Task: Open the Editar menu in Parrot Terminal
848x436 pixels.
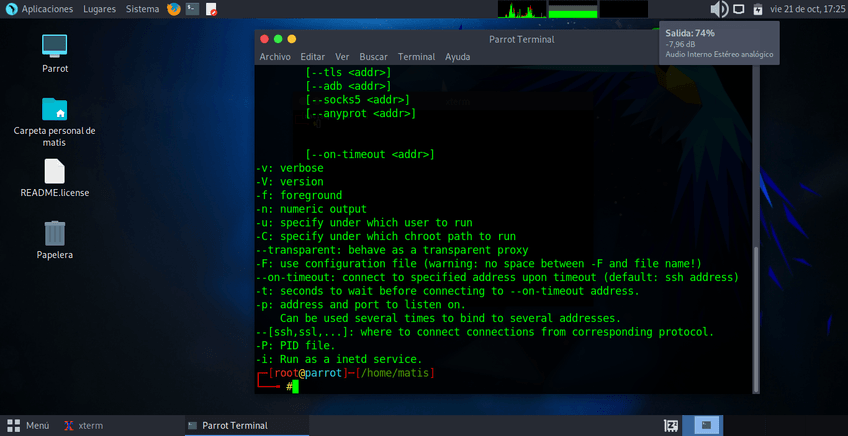Action: [313, 57]
